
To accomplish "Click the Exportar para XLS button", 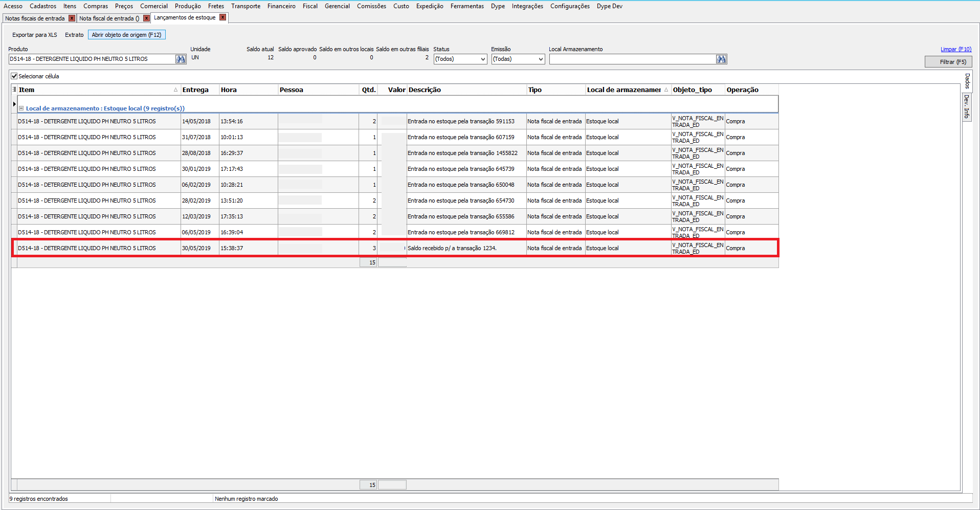I will 35,35.
